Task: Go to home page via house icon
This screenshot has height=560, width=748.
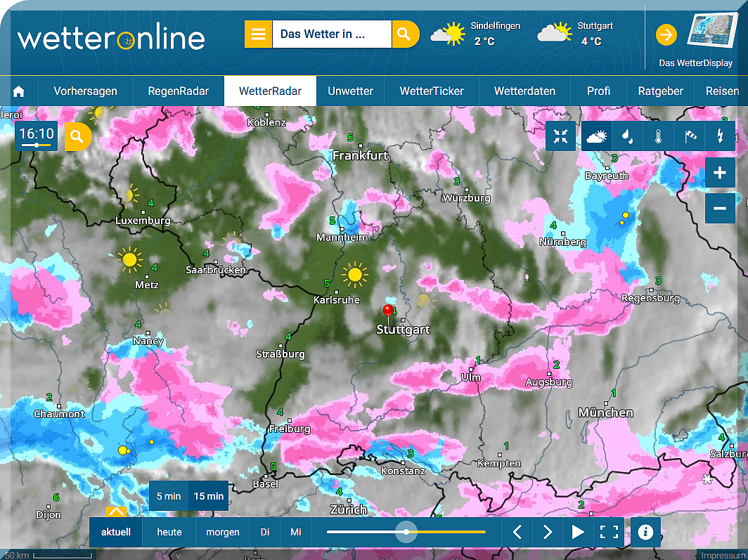Action: tap(19, 91)
